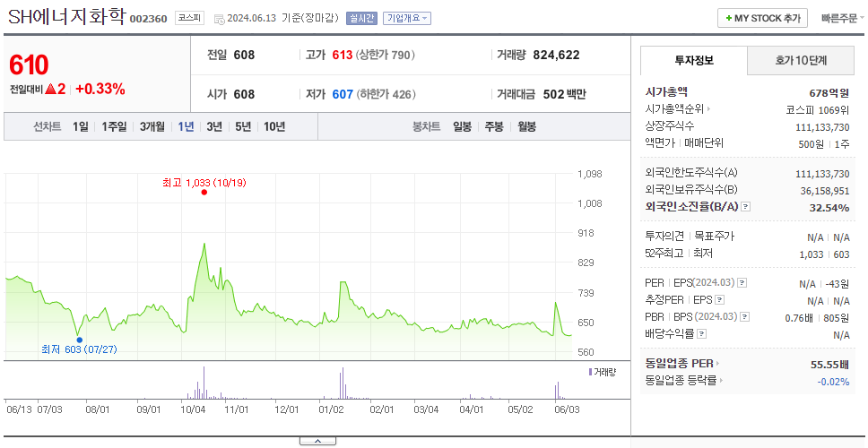This screenshot has height=448, width=868.
Task: Click the 코스피 1069위 ranking value
Action: 817,109
